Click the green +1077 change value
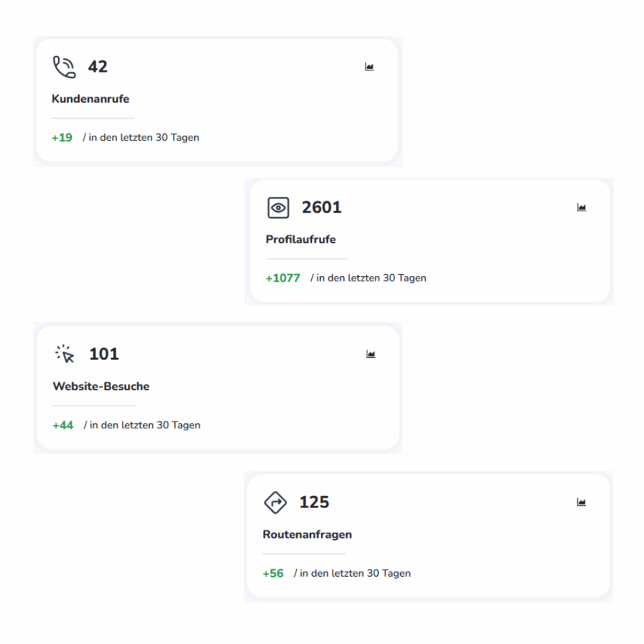Image resolution: width=644 pixels, height=644 pixels. click(x=282, y=278)
